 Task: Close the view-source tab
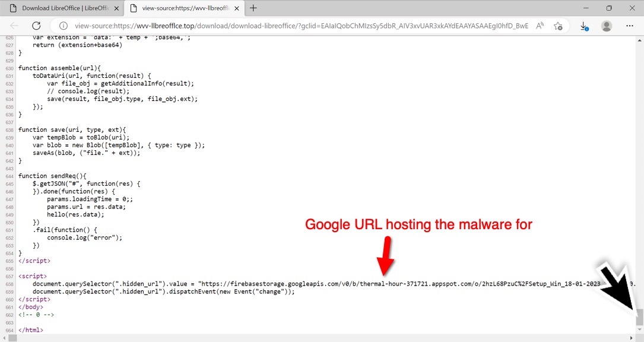tap(237, 8)
